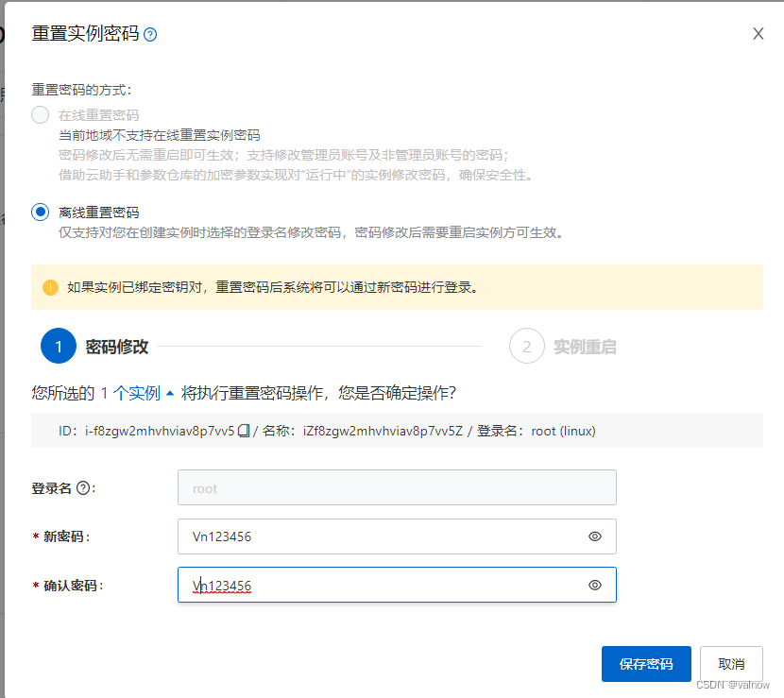The image size is (784, 698).
Task: Focus the 确认密码 input field
Action: (397, 585)
